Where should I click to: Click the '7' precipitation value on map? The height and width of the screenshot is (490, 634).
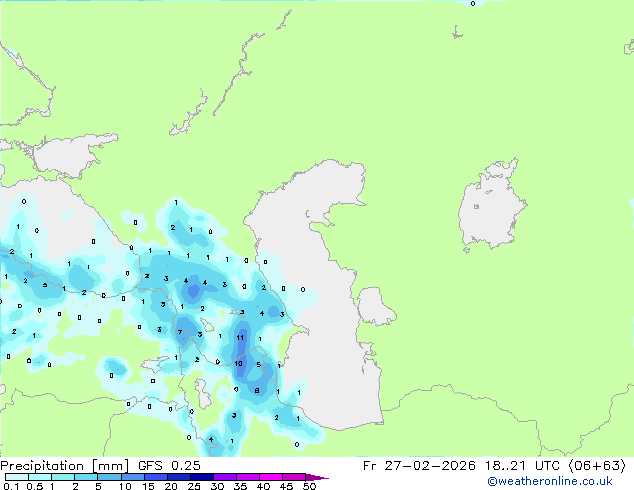coord(180,332)
